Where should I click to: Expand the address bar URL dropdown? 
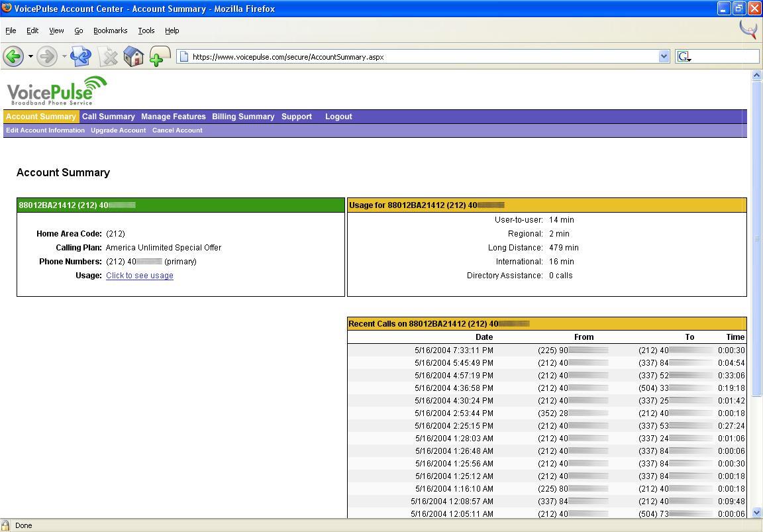[664, 57]
